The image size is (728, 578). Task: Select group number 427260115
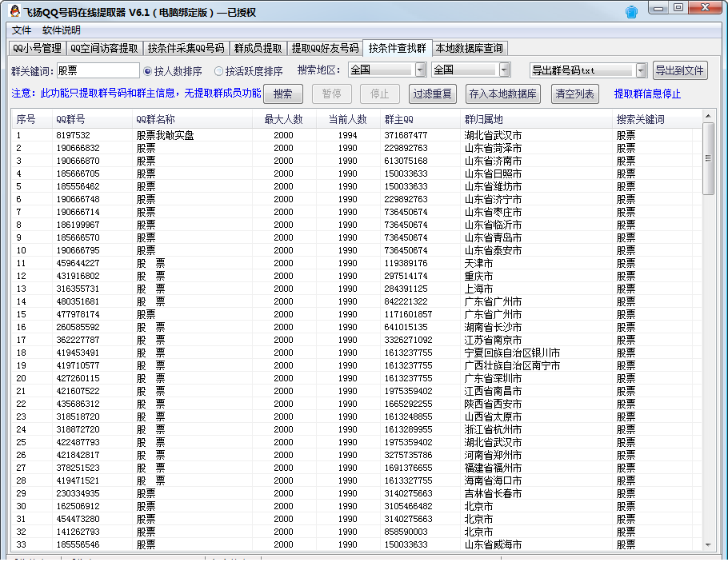78,378
